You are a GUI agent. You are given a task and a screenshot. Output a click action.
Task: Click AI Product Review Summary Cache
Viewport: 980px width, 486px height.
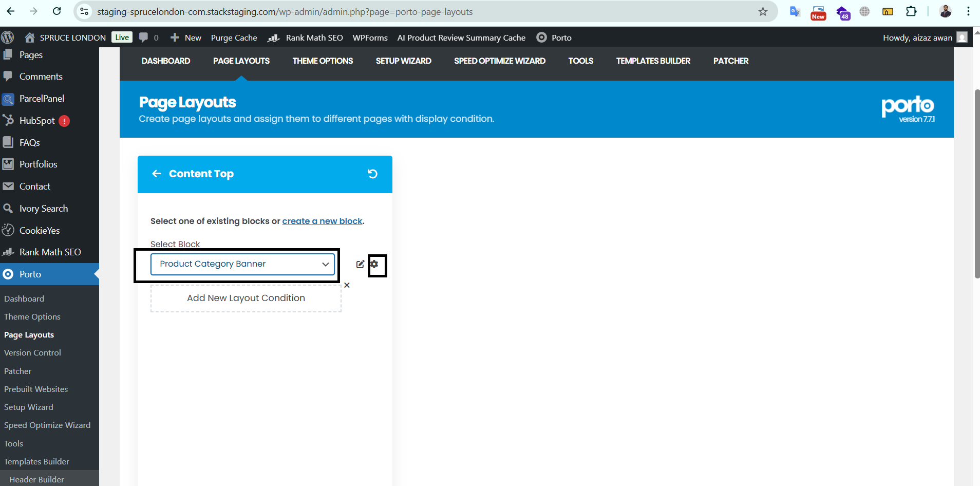[461, 38]
